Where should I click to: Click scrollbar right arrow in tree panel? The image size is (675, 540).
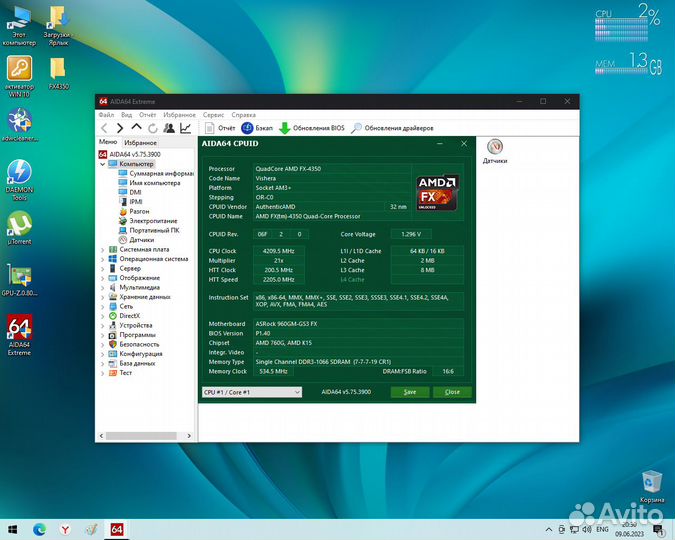[189, 436]
